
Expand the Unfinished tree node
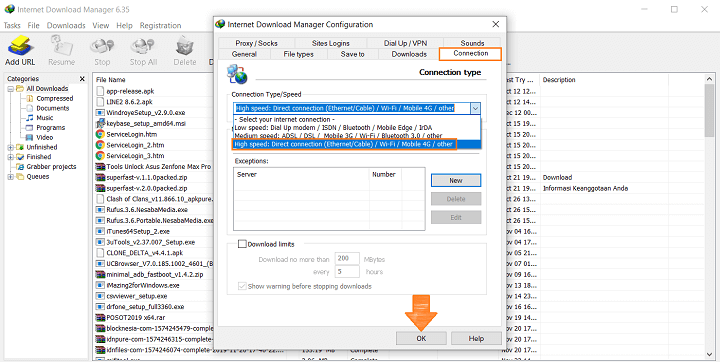(x=10, y=147)
